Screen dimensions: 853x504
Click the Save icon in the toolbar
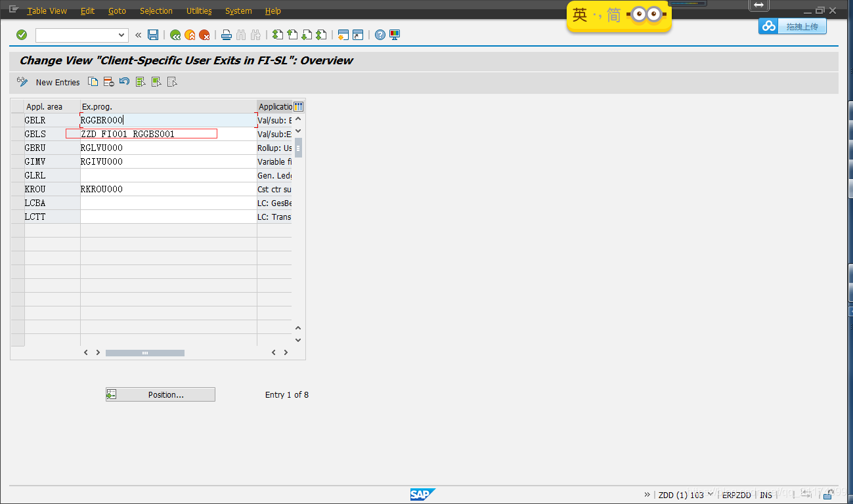152,35
